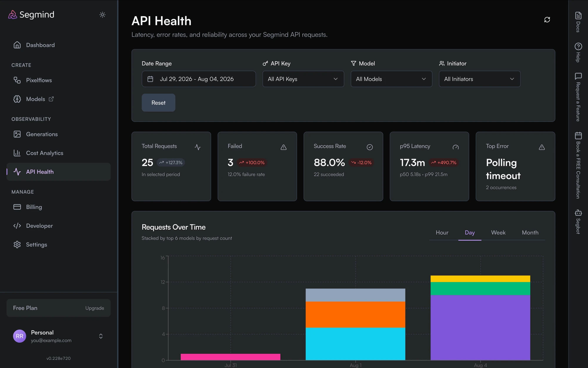Click the yellow Aug 4 bar segment
This screenshot has width=588, height=368.
(x=480, y=279)
